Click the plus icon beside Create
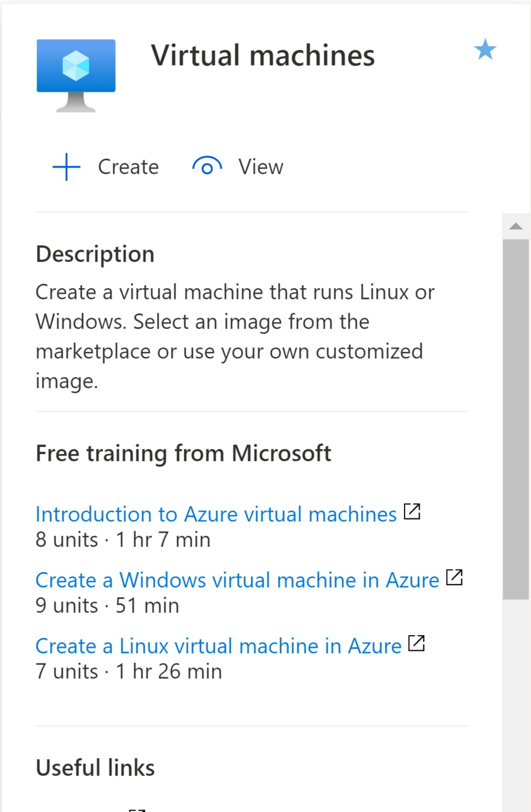This screenshot has width=531, height=812. tap(66, 167)
